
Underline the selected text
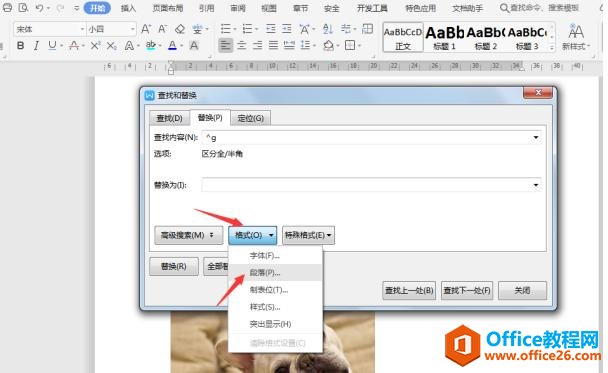(52, 46)
